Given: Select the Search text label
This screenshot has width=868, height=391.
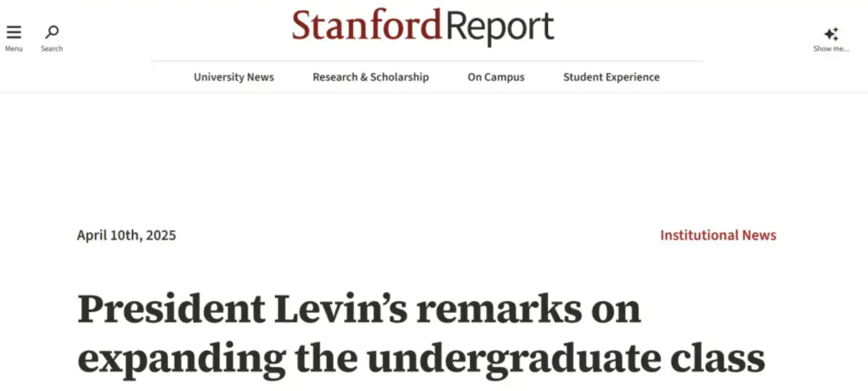Looking at the screenshot, I should pyautogui.click(x=52, y=49).
